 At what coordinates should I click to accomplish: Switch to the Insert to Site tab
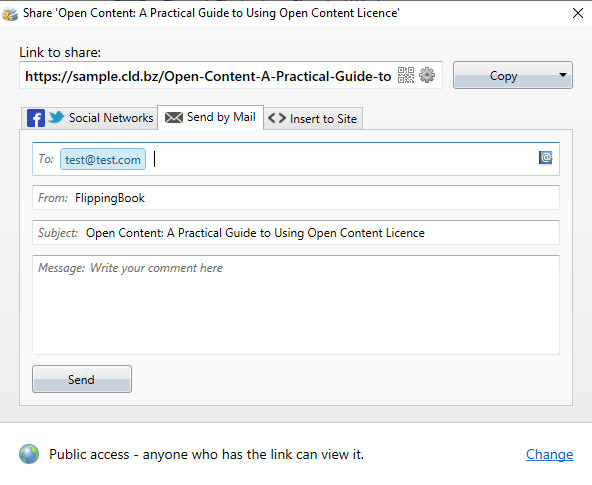pos(313,119)
